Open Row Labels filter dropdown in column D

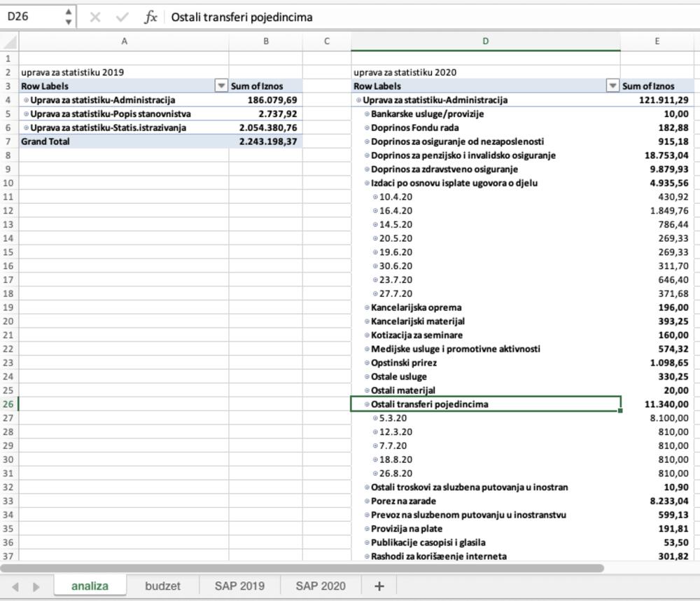[x=613, y=86]
